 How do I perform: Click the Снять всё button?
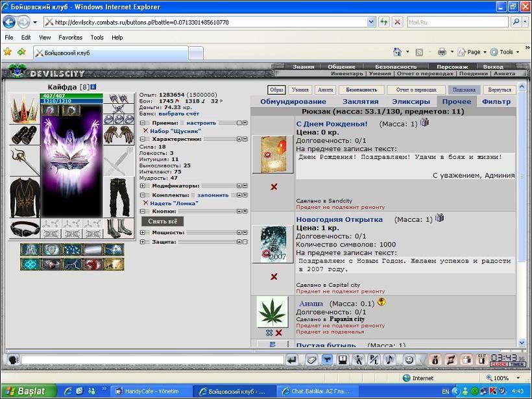point(162,221)
